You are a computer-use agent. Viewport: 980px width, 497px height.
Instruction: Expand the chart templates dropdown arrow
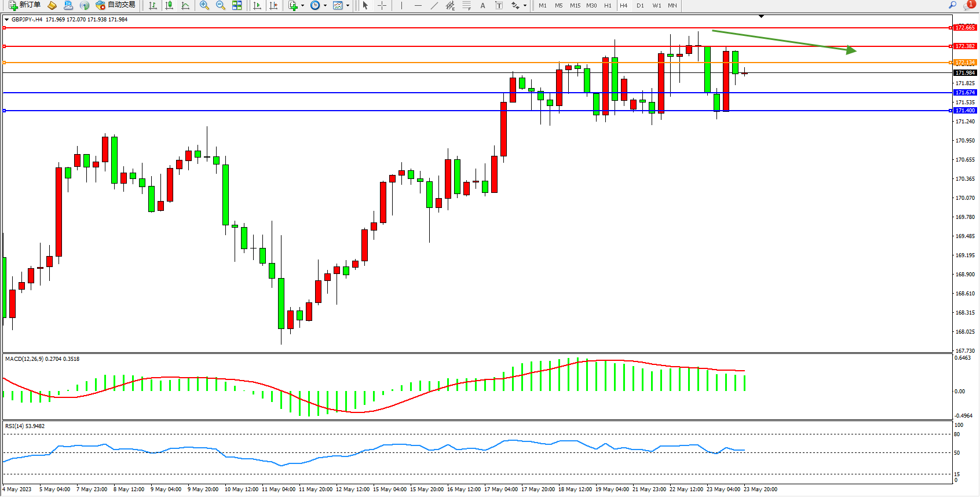tap(348, 5)
